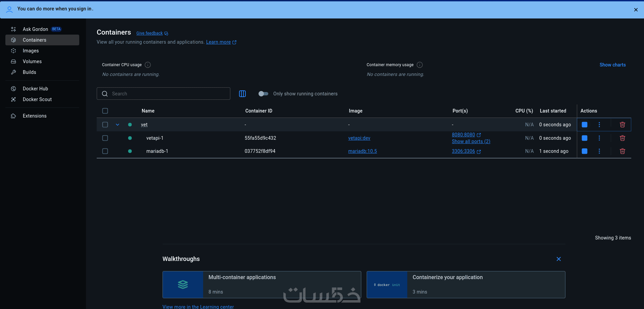Viewport: 644px width, 309px height.
Task: Collapse the vet stack chevron
Action: [x=118, y=125]
